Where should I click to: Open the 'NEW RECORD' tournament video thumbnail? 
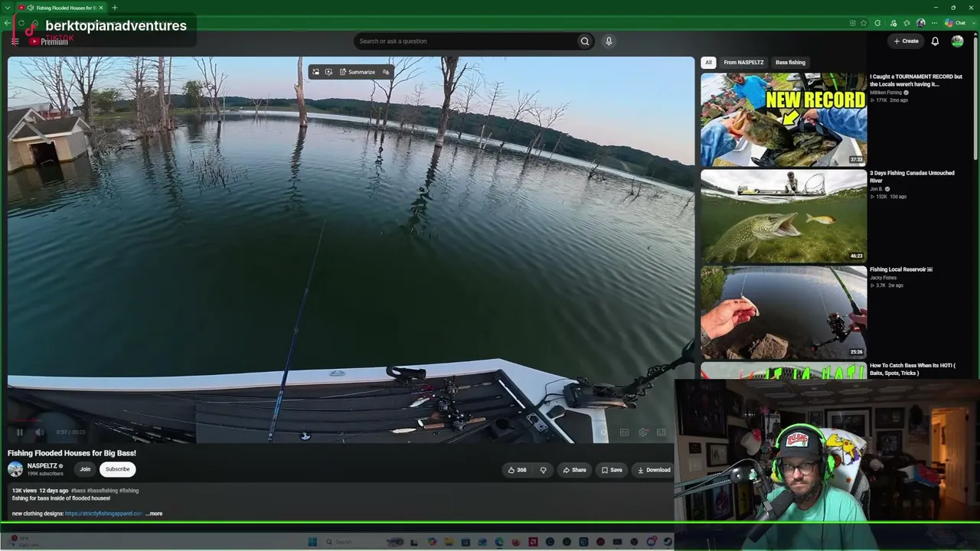783,119
